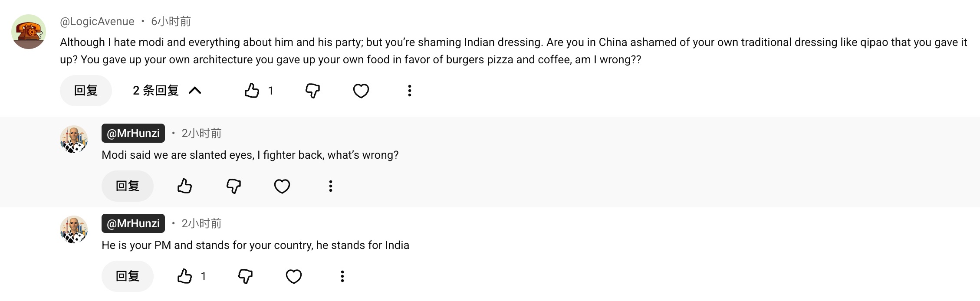Open the @LogicAvenue channel link
980x301 pixels.
tap(97, 21)
